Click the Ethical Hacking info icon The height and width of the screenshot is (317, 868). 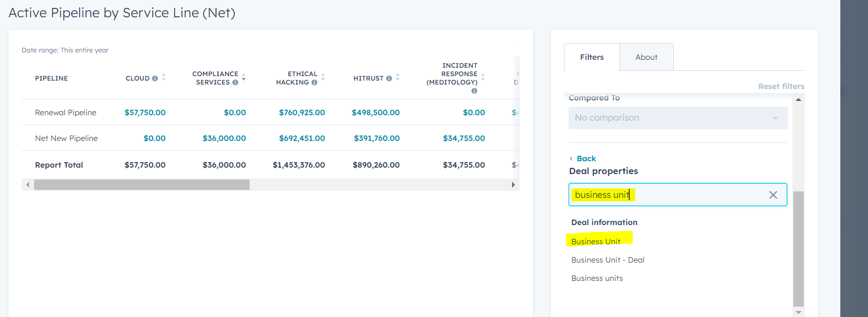click(314, 83)
